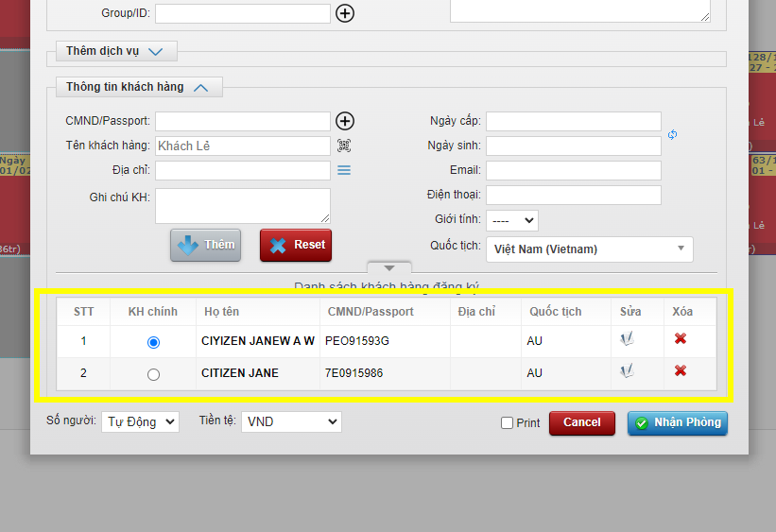Edit guest CIYIZEN JANEW A W row
Image resolution: width=776 pixels, height=532 pixels.
pos(626,339)
